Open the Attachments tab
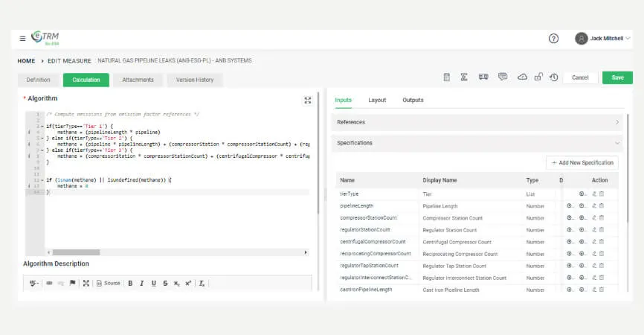This screenshot has width=644, height=335. (x=138, y=80)
